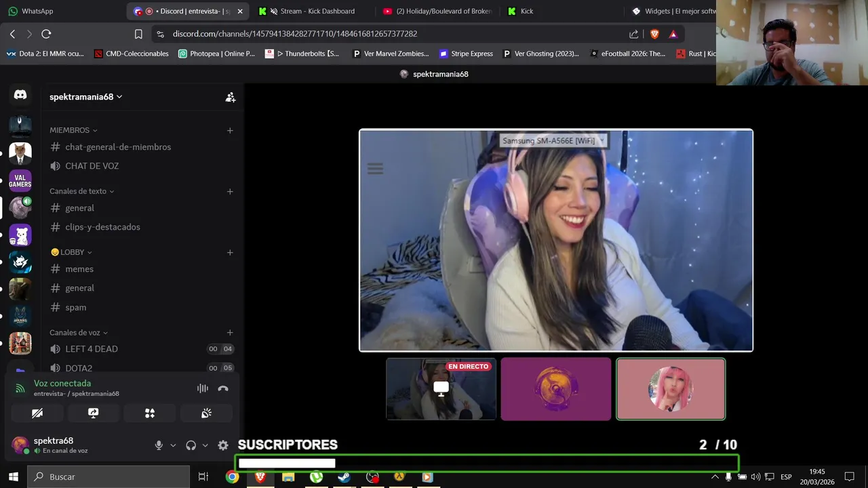The image size is (868, 488).
Task: Share this page via address bar icon
Action: [633, 34]
